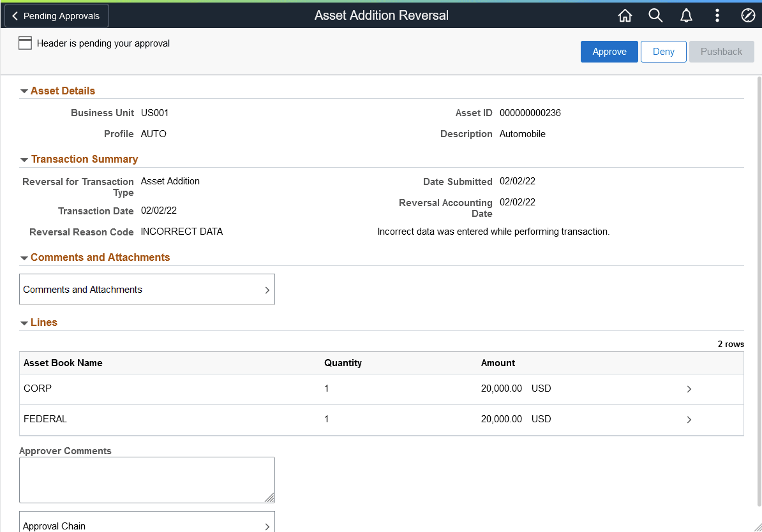
Task: Sort lines by Asset Book Name column
Action: tap(62, 362)
